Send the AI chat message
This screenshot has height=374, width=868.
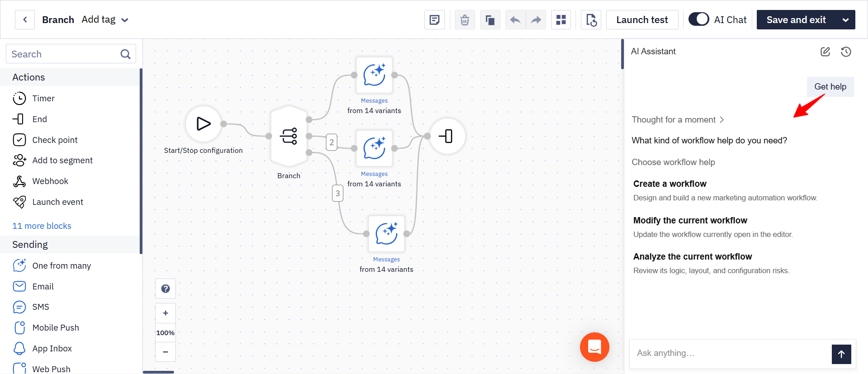point(841,354)
